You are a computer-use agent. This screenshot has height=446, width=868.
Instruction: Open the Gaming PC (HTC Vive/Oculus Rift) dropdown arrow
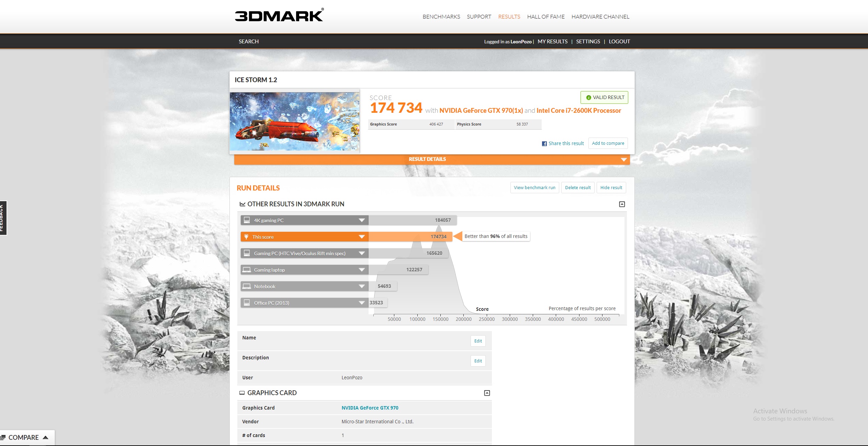pyautogui.click(x=362, y=253)
